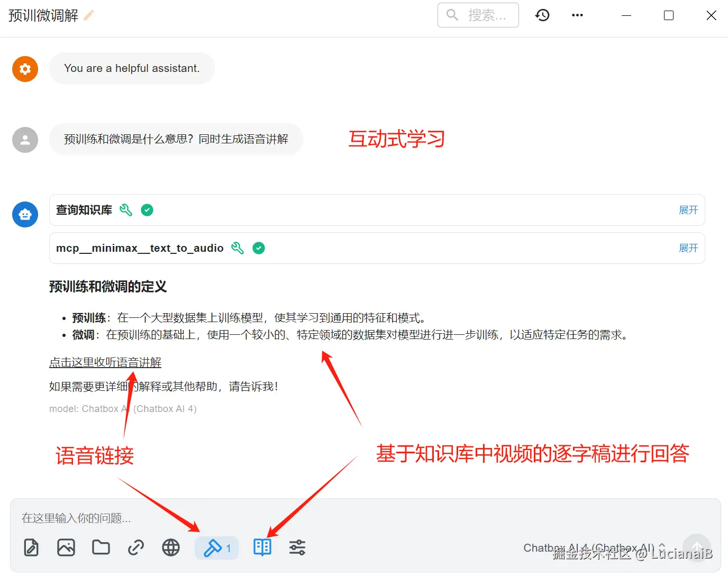The image size is (728, 576).
Task: Open chat settings with the sliders icon
Action: (x=297, y=548)
